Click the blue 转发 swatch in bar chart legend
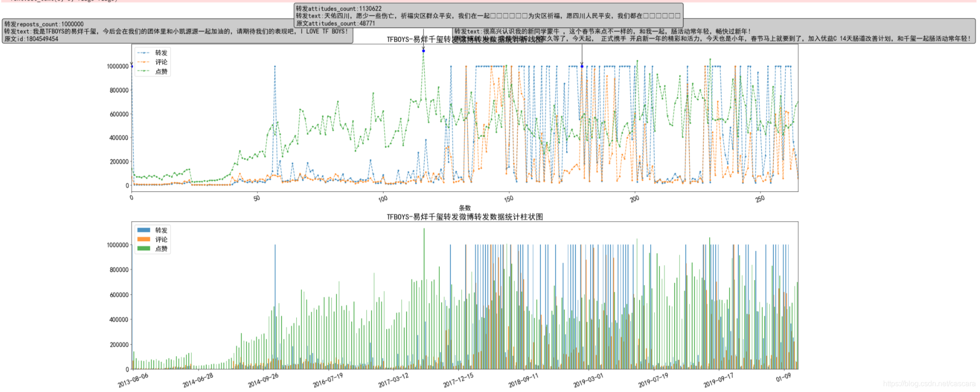 pyautogui.click(x=144, y=230)
